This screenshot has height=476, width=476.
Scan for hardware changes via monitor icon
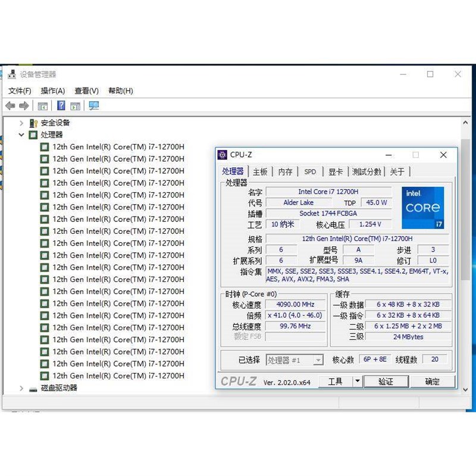point(94,106)
